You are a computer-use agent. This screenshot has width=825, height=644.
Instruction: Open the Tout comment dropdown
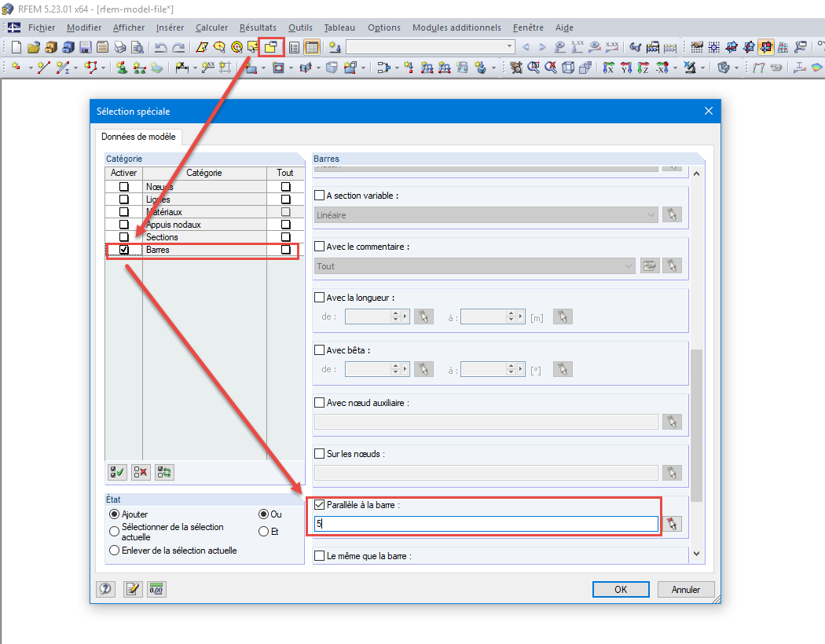tap(475, 266)
